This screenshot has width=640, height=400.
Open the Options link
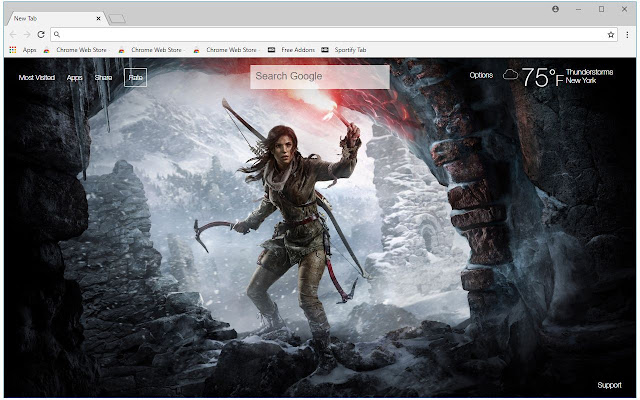pyautogui.click(x=481, y=75)
